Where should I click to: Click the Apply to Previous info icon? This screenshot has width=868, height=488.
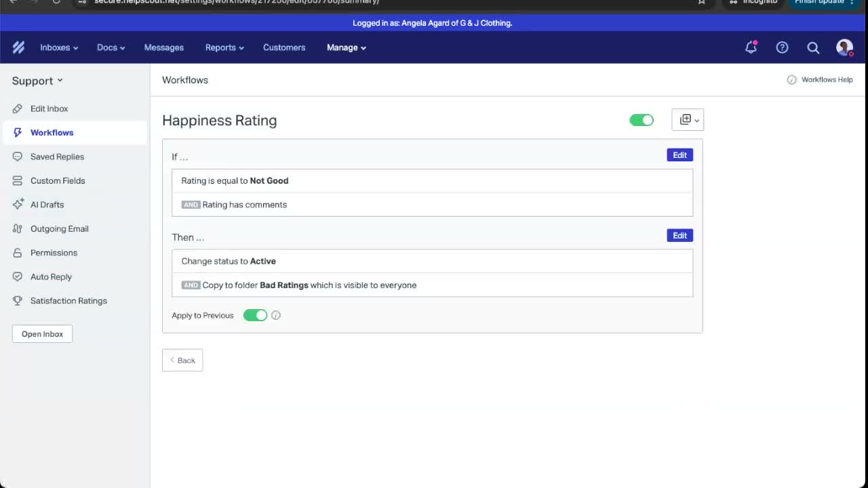coord(276,315)
